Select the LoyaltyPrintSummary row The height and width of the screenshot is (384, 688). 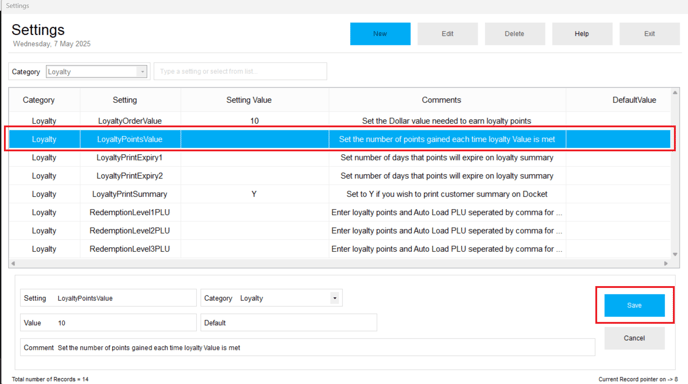[x=340, y=194]
